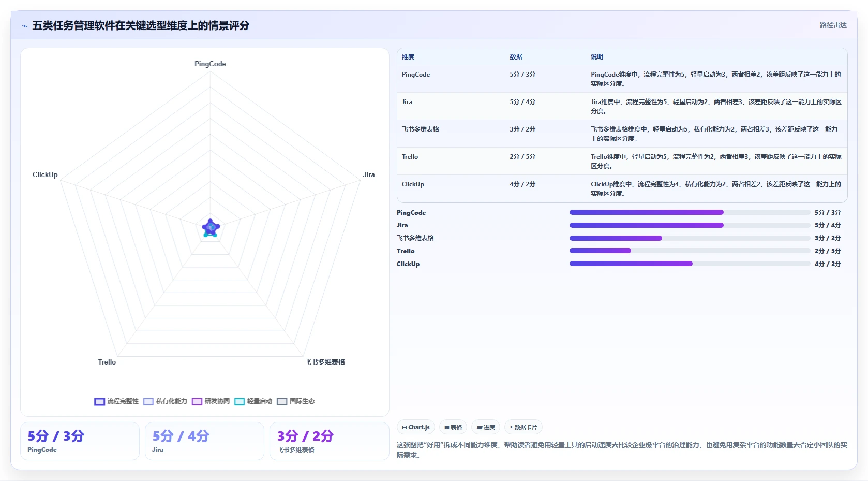Image resolution: width=868 pixels, height=481 pixels.
Task: Click the 说明 column header
Action: 597,57
